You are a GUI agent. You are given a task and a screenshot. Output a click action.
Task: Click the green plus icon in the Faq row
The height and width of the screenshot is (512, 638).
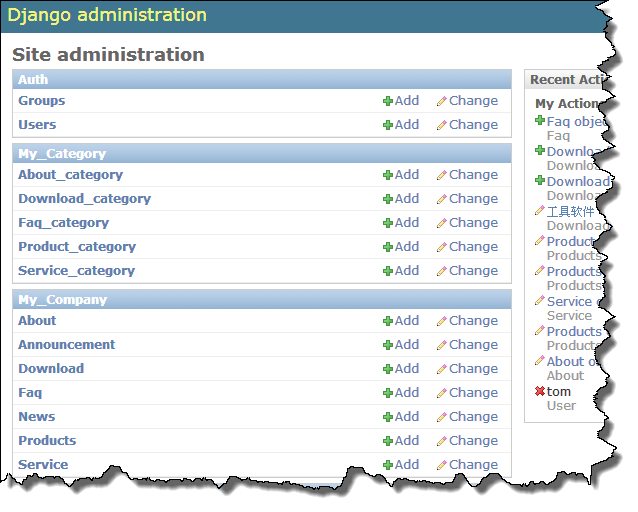[388, 393]
